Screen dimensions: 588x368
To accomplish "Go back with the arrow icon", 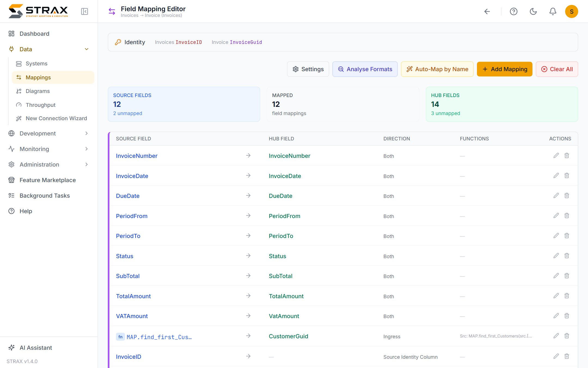I will [487, 11].
